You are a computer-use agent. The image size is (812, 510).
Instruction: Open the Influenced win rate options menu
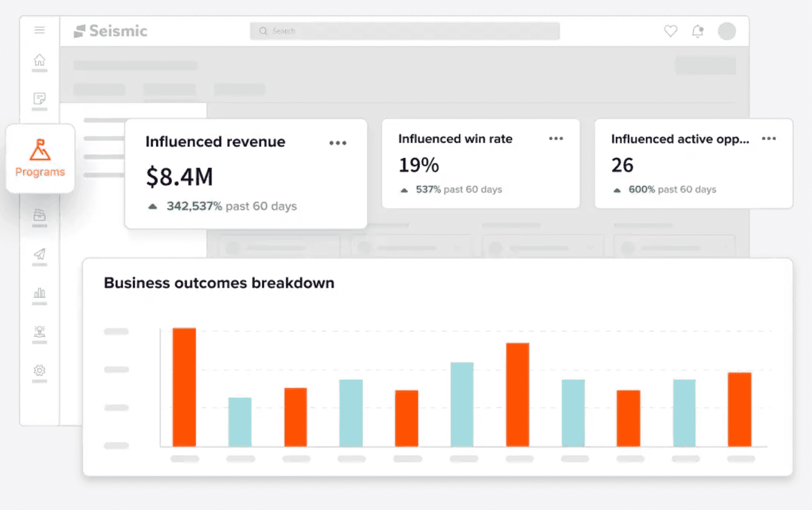coord(556,139)
